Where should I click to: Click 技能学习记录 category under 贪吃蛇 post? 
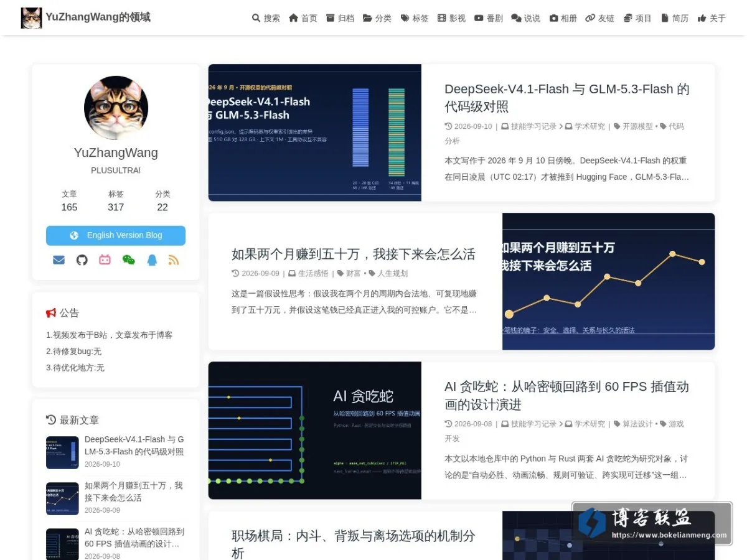(533, 424)
